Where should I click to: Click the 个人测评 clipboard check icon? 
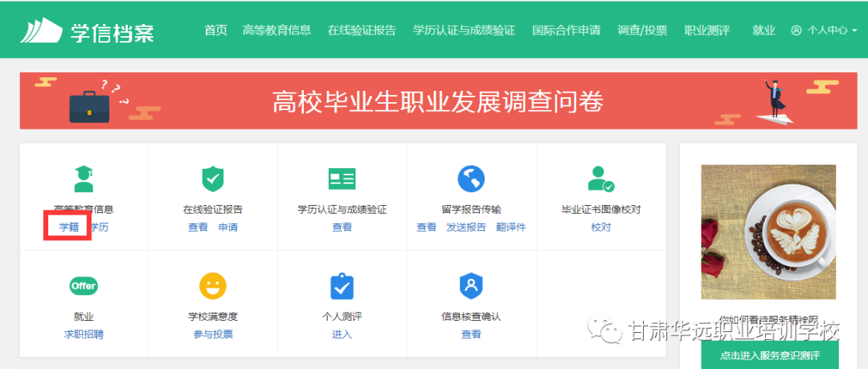[342, 285]
